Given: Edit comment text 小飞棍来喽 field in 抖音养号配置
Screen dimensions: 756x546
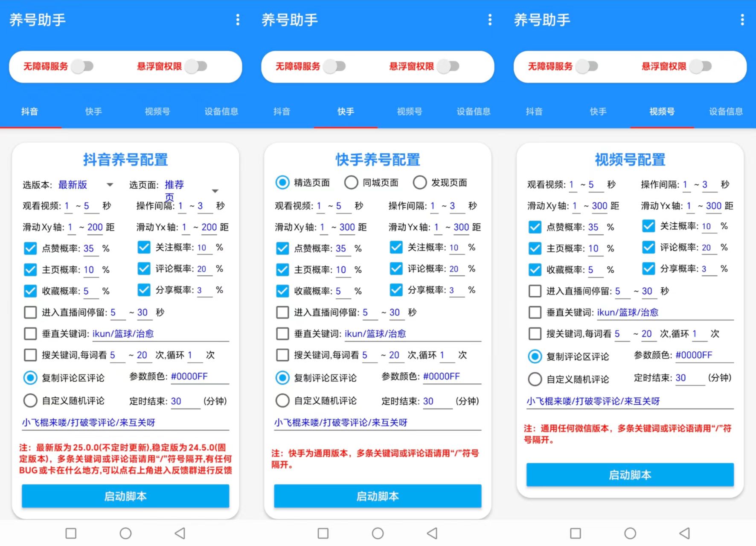Looking at the screenshot, I should point(125,423).
